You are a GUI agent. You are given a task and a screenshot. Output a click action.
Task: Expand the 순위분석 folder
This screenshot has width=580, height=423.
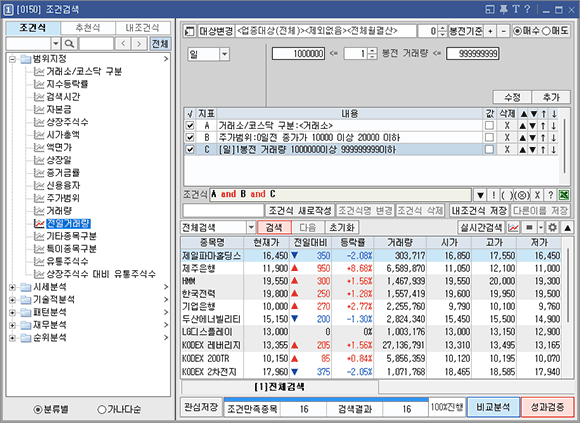point(13,338)
